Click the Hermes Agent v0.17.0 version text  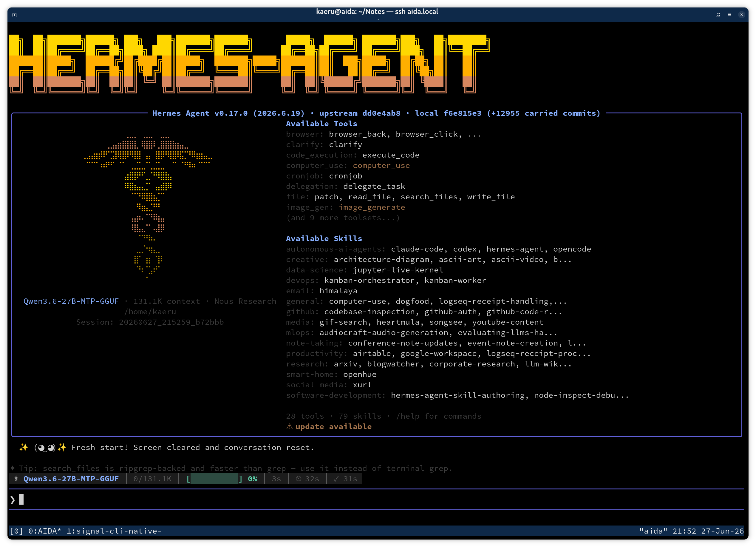(x=228, y=113)
